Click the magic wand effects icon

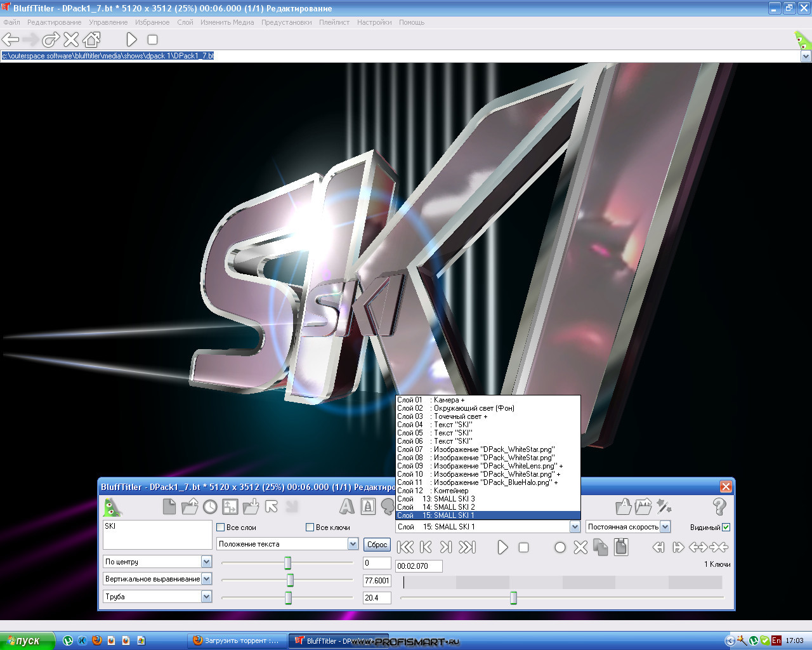[x=664, y=506]
